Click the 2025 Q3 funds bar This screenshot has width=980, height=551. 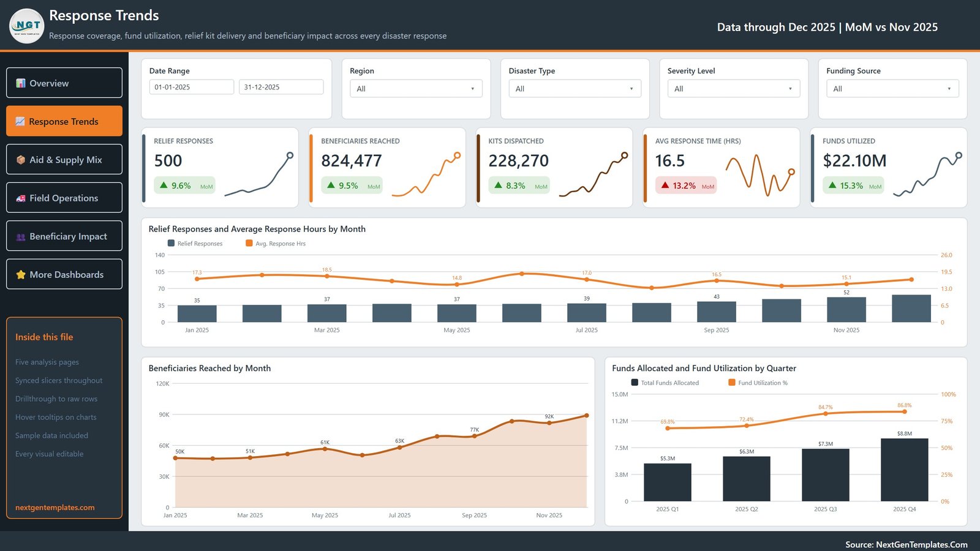[826, 475]
